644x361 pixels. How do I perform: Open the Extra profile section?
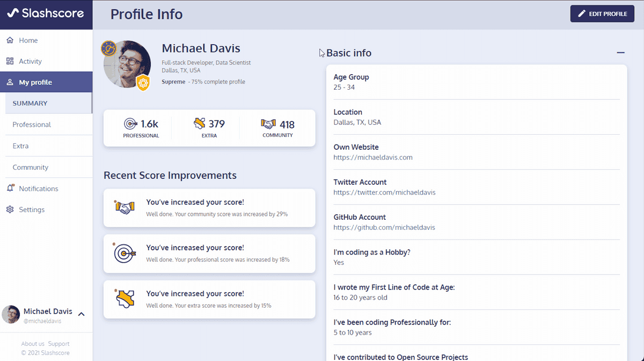coord(20,146)
